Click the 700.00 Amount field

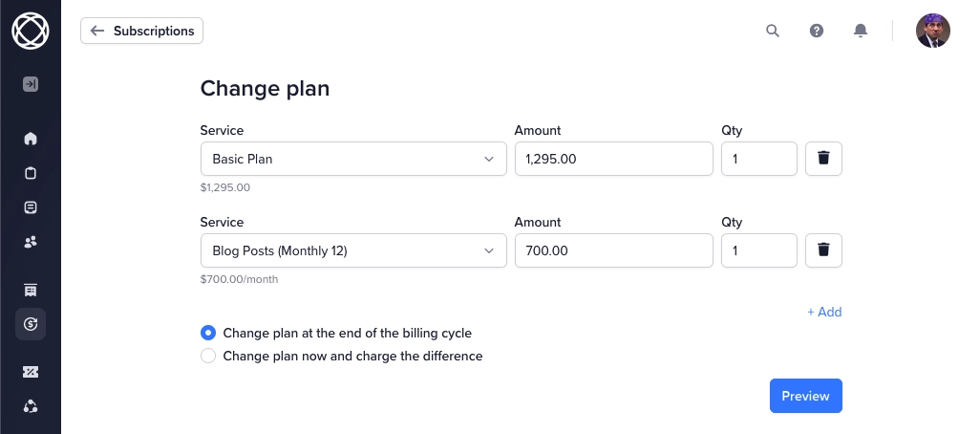point(614,250)
